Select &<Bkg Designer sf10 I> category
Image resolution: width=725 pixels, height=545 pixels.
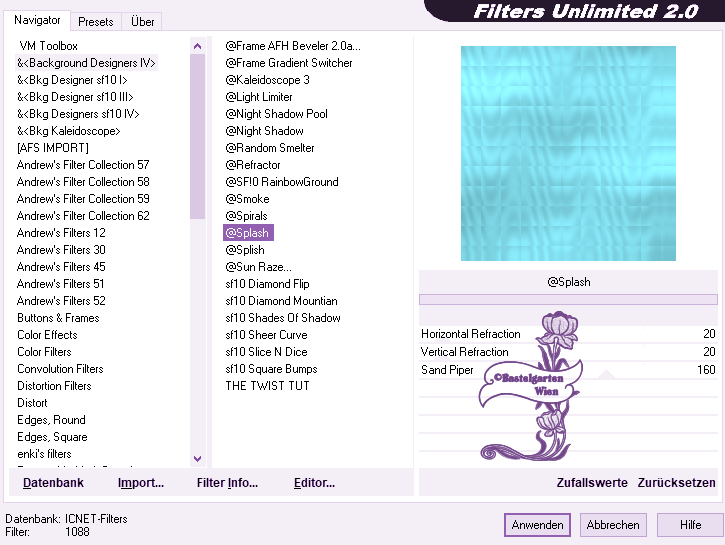(x=72, y=80)
